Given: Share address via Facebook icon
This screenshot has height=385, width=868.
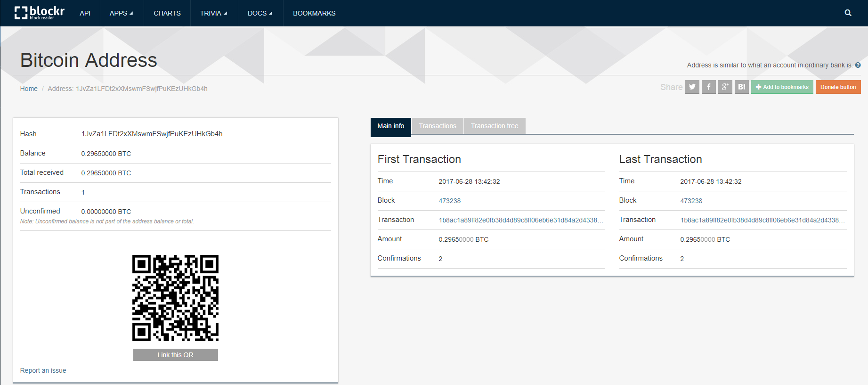Looking at the screenshot, I should pos(708,87).
